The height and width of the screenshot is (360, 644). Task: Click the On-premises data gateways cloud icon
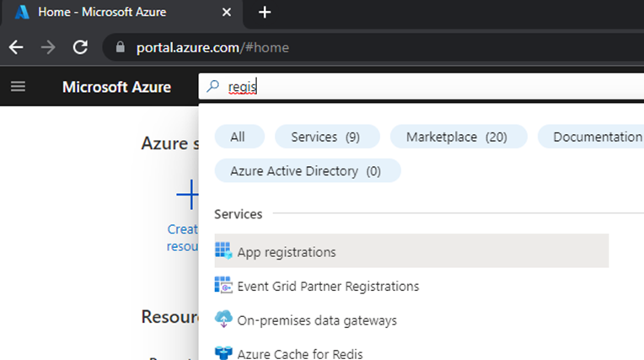coord(223,319)
